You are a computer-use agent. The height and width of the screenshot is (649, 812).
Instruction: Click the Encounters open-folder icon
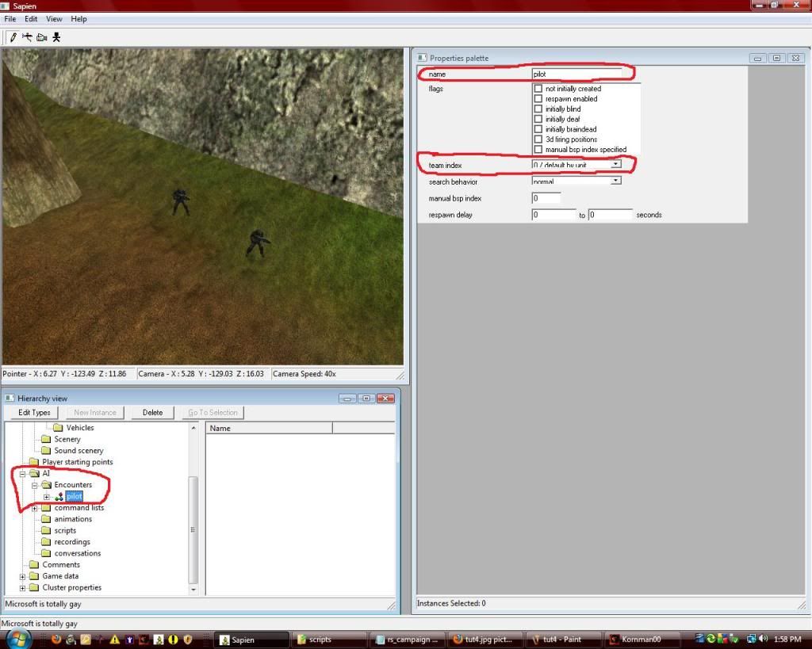tap(46, 484)
